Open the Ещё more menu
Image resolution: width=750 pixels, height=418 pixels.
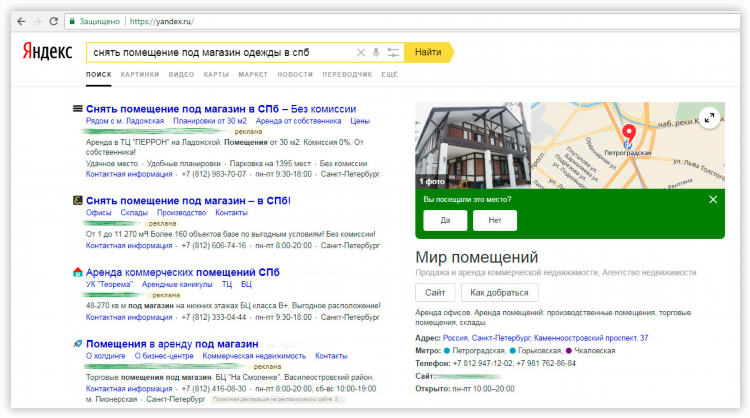389,75
